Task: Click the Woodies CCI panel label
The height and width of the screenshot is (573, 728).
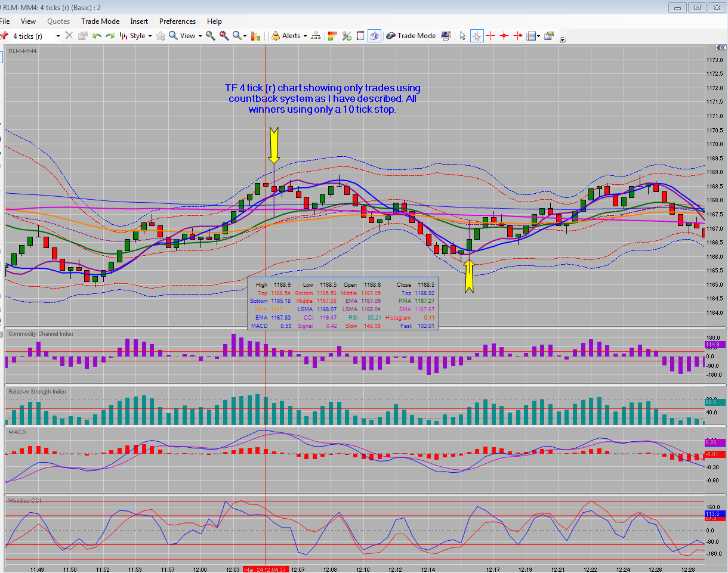Action: [24, 500]
